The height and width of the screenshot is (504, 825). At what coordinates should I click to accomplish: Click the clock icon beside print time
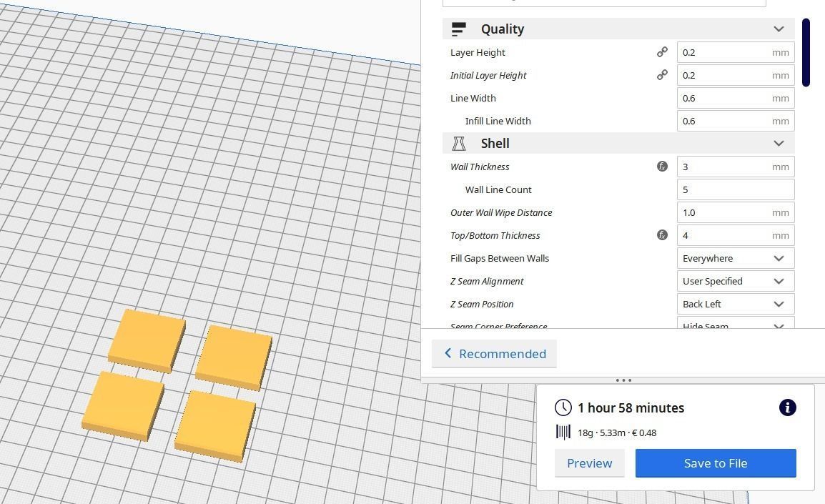[563, 407]
